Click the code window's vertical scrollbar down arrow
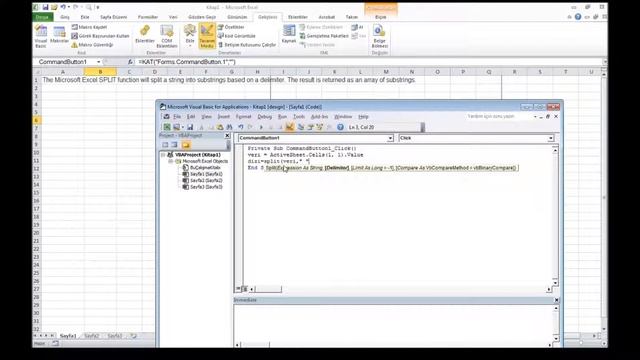 pos(555,282)
